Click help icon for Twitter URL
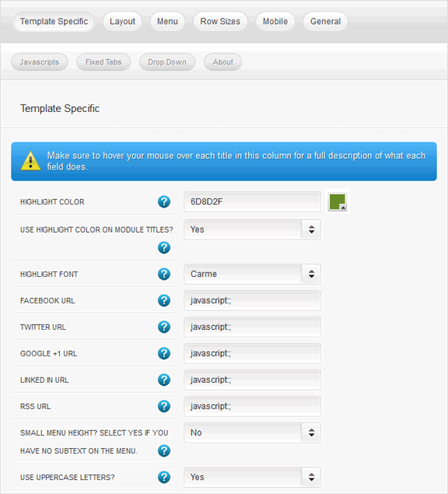This screenshot has height=494, width=448. pyautogui.click(x=164, y=327)
